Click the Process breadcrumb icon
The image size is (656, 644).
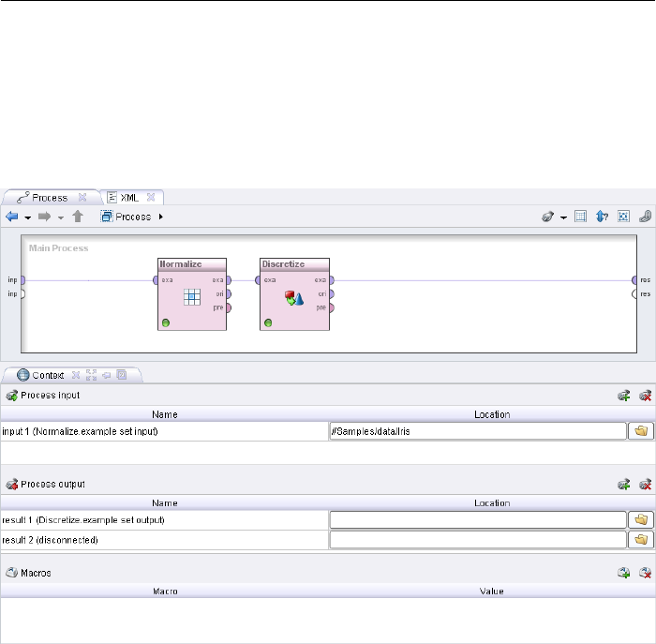(x=107, y=217)
